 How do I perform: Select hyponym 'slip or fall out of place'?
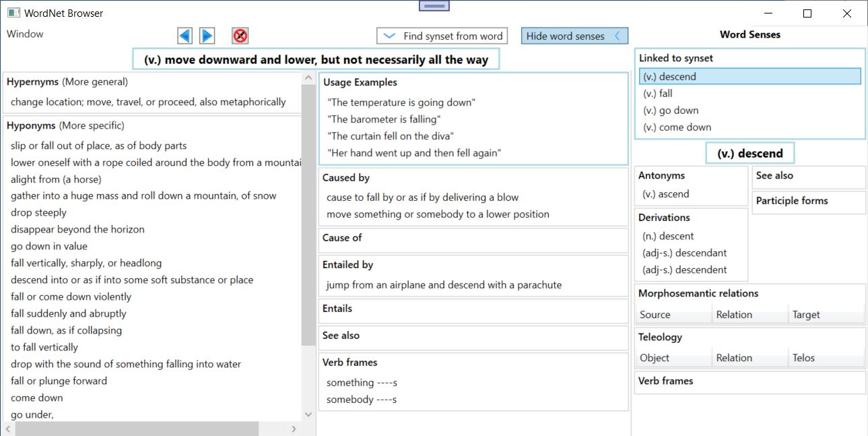click(98, 146)
